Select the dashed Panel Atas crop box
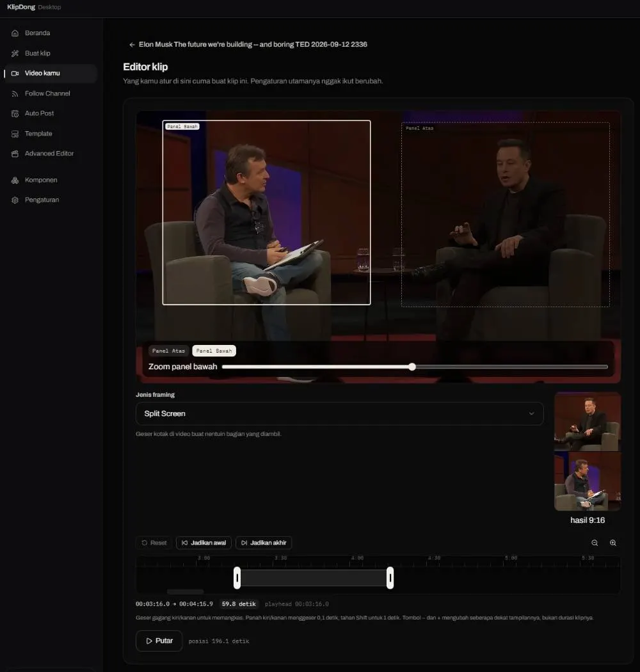This screenshot has height=672, width=640. click(x=505, y=214)
